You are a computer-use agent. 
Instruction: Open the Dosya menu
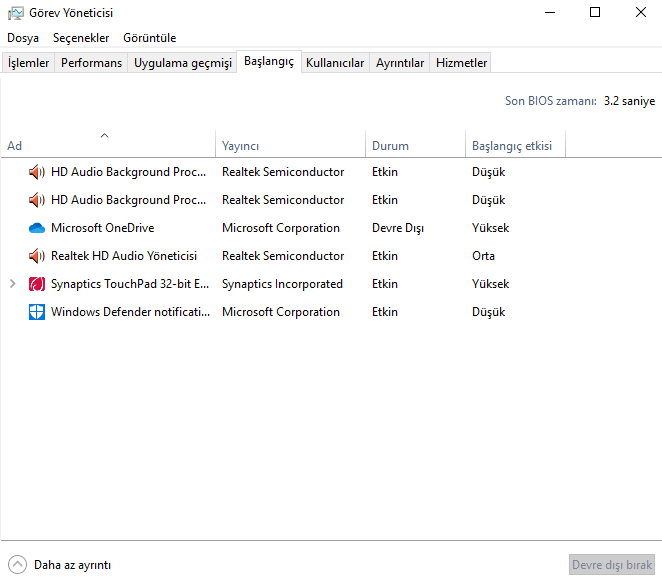[x=23, y=38]
